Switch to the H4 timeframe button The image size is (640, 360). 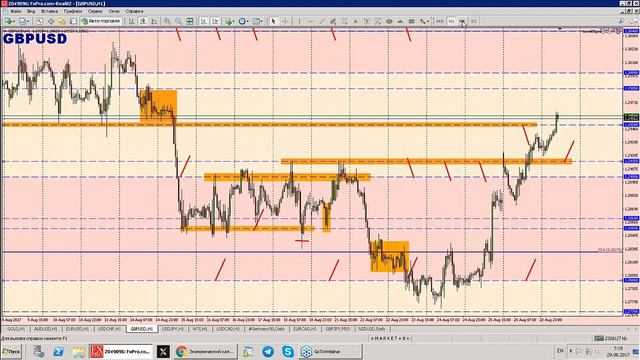462,21
